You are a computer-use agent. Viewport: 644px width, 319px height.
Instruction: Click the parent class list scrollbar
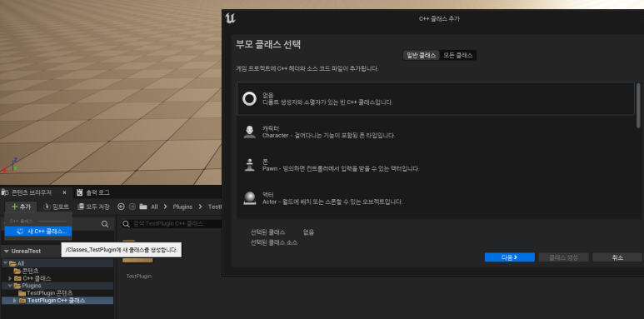pyautogui.click(x=638, y=105)
